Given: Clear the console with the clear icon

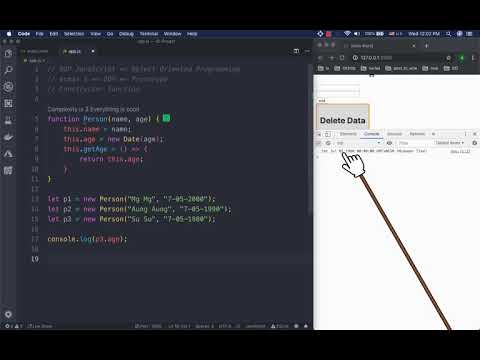Looking at the screenshot, I should (x=328, y=143).
